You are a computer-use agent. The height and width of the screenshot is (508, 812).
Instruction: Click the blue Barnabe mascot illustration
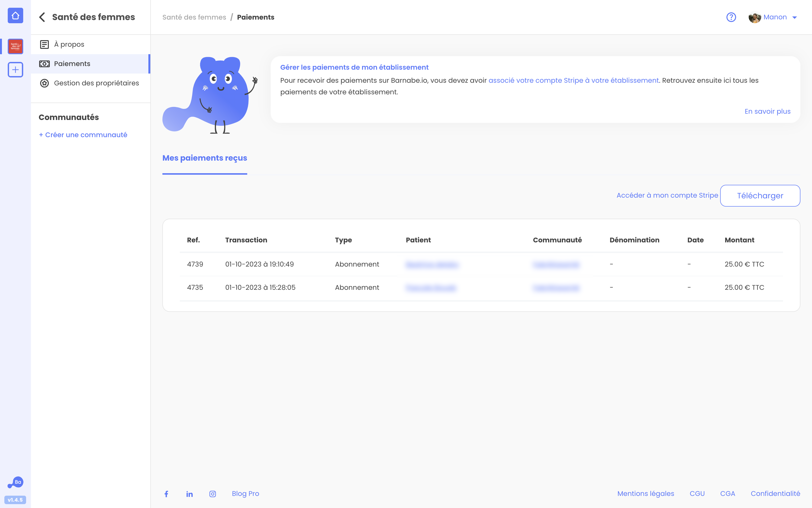pos(210,95)
